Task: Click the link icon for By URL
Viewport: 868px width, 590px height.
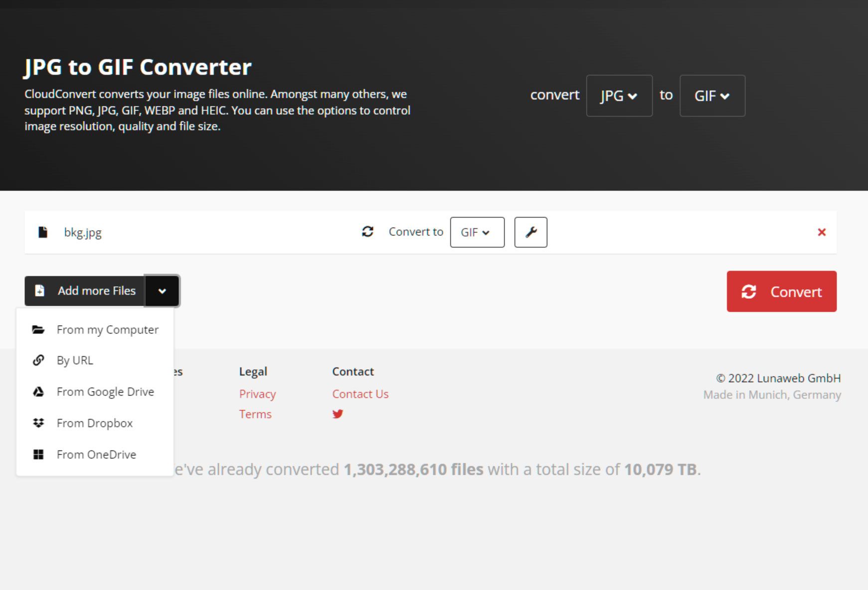Action: tap(38, 360)
